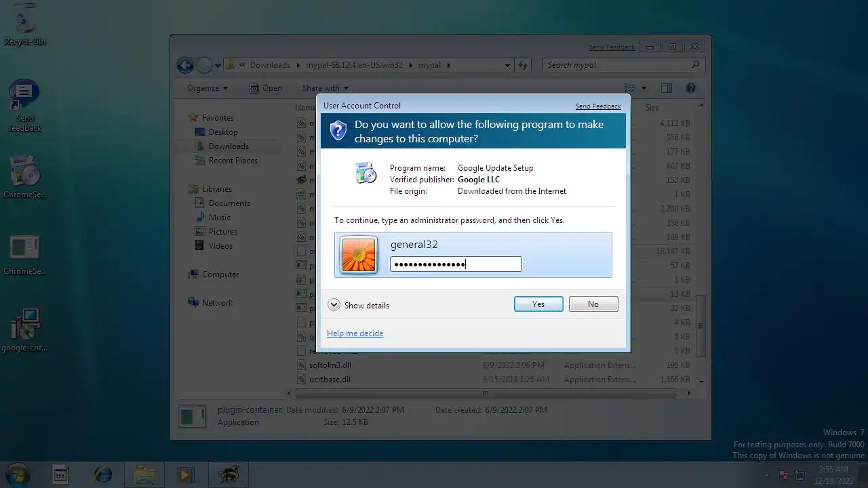Image resolution: width=868 pixels, height=488 pixels.
Task: Show hidden tray icons arrow
Action: tap(766, 474)
